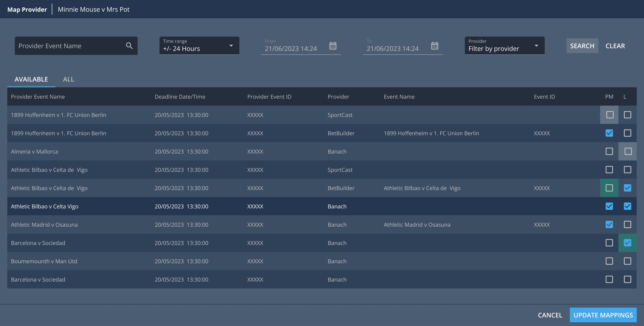Click CANCEL at the bottom
Image resolution: width=644 pixels, height=326 pixels.
pos(550,315)
